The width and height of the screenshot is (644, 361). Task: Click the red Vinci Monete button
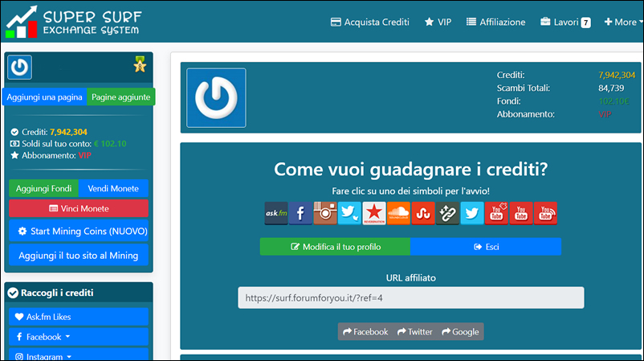click(x=79, y=209)
